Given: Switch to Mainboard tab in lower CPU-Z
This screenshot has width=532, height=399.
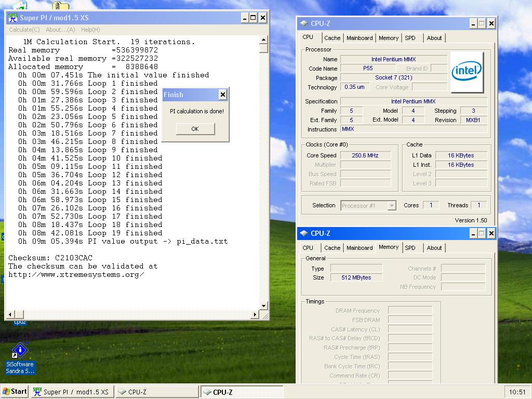Looking at the screenshot, I should coord(360,248).
